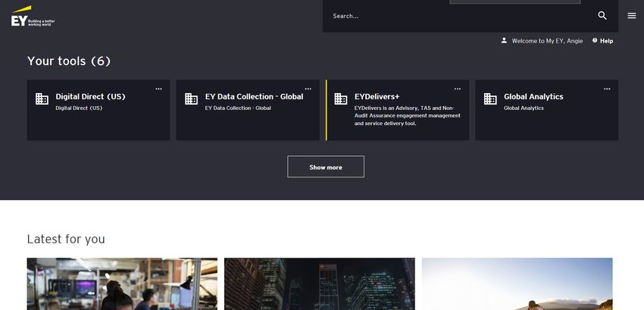The image size is (644, 310).
Task: Open the bright sky landscape article
Action: point(517,283)
